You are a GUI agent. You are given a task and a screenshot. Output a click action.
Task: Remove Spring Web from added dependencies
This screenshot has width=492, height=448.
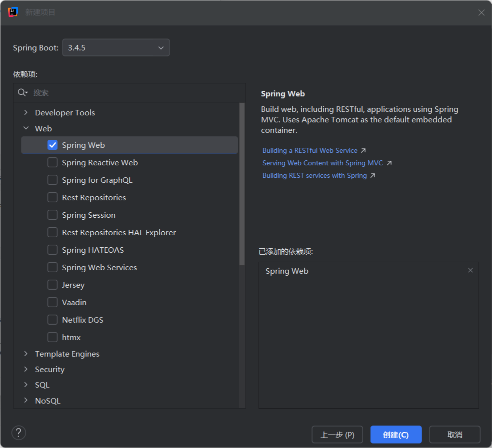[x=470, y=270]
